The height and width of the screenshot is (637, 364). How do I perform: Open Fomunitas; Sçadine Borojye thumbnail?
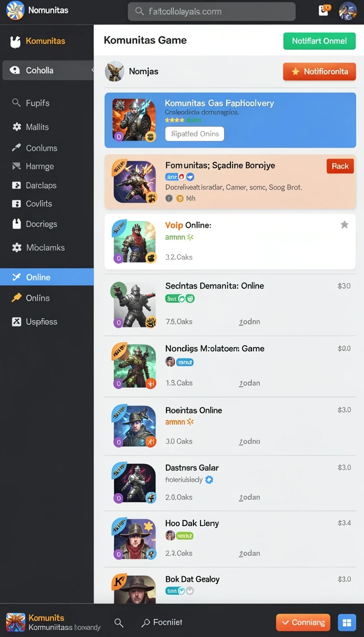pos(134,182)
